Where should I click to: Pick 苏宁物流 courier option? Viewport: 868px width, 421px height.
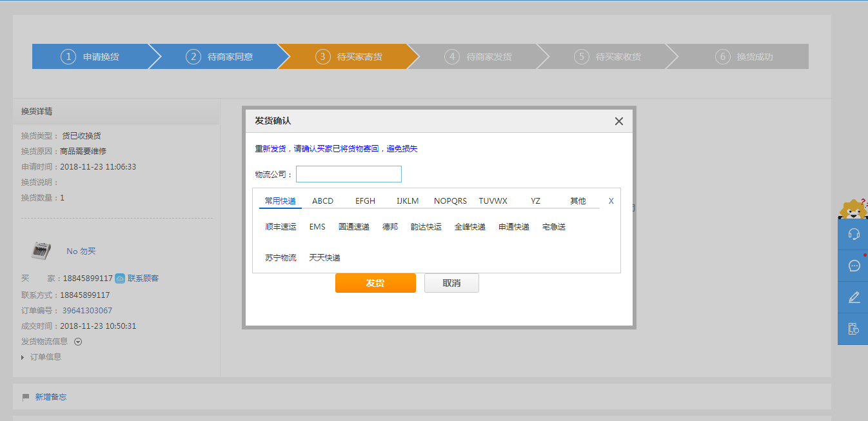point(281,258)
